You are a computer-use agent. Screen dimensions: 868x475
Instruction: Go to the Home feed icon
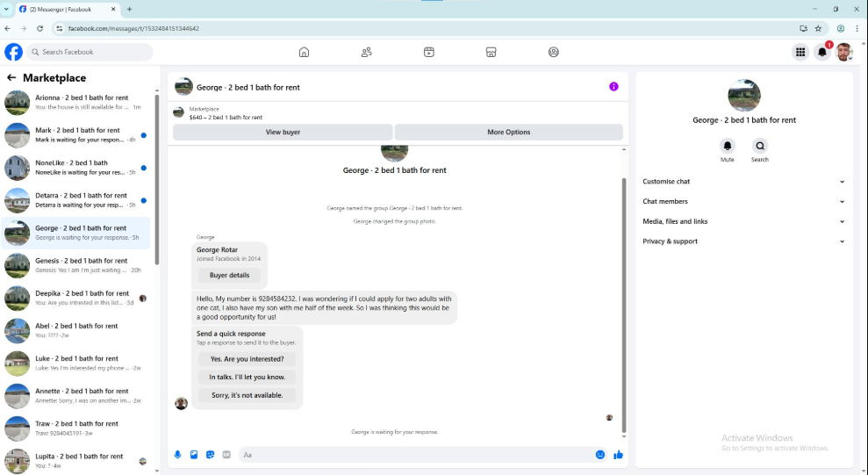pos(304,52)
